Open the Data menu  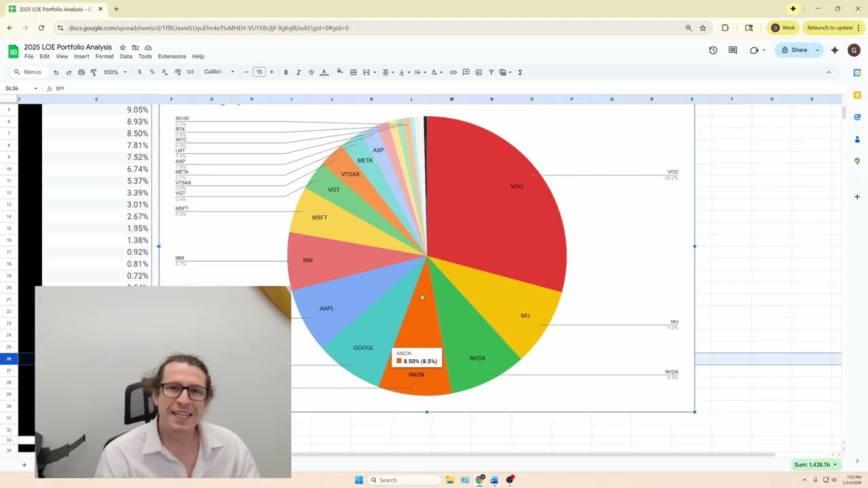pyautogui.click(x=126, y=56)
